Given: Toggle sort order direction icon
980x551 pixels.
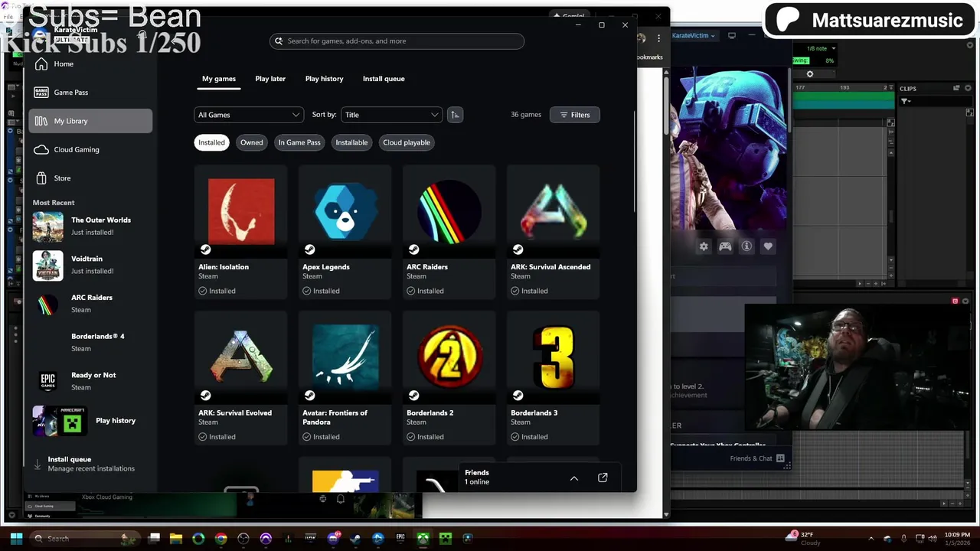Looking at the screenshot, I should [x=455, y=115].
